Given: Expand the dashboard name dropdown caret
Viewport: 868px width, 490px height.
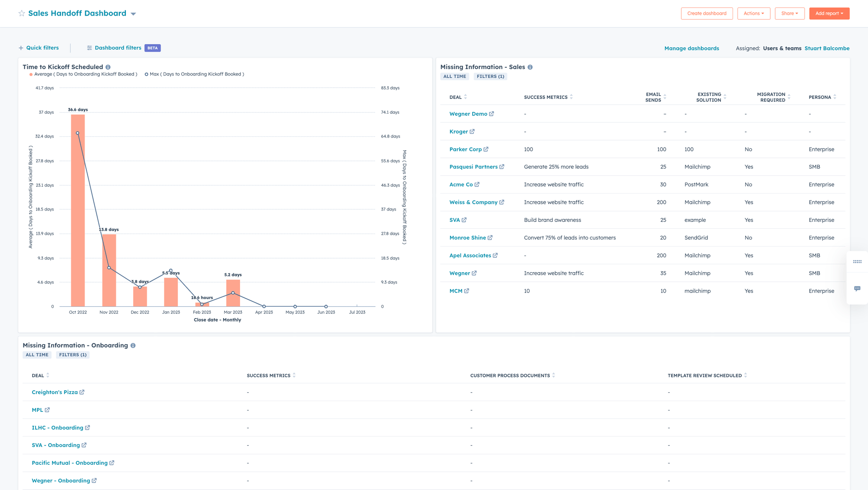Looking at the screenshot, I should (133, 14).
